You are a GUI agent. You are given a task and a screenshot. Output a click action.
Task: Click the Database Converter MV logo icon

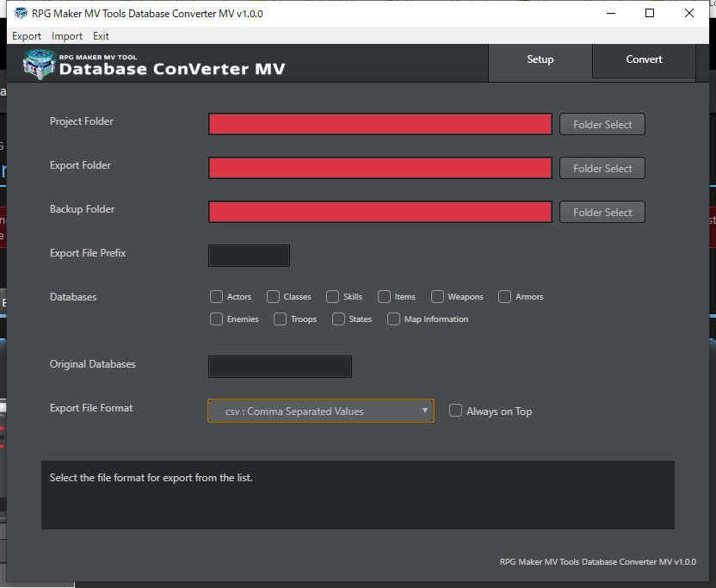point(38,64)
